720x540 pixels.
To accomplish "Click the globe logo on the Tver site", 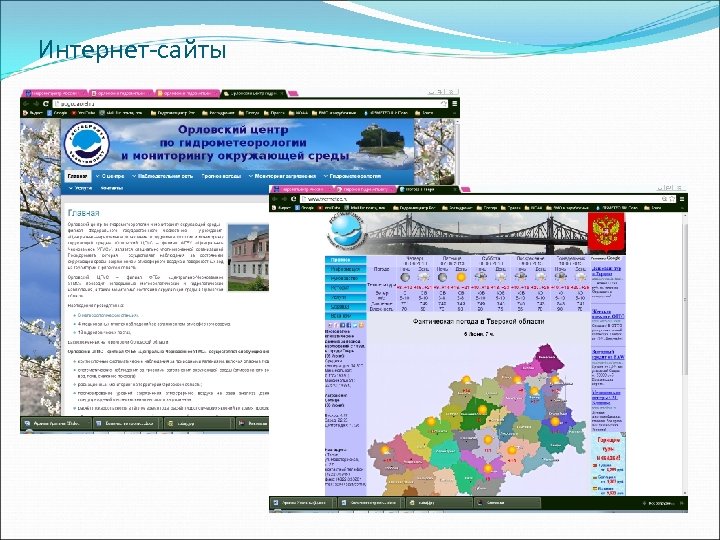I will [346, 232].
